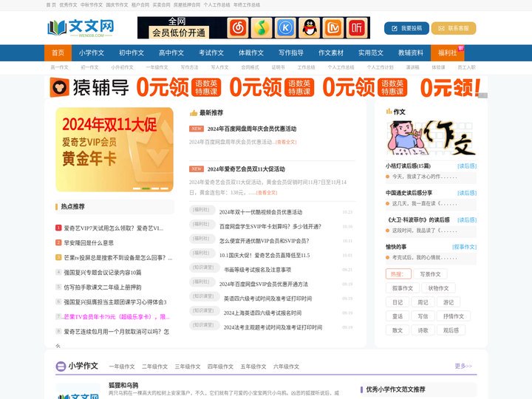The height and width of the screenshot is (399, 532).
Task: Open the 考试作文 navigation tab
Action: pyautogui.click(x=211, y=52)
